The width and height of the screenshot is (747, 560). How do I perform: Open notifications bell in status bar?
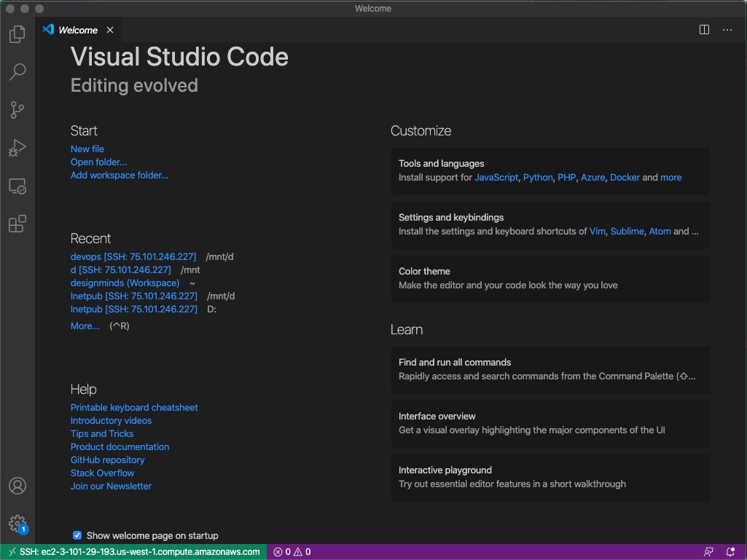(731, 551)
